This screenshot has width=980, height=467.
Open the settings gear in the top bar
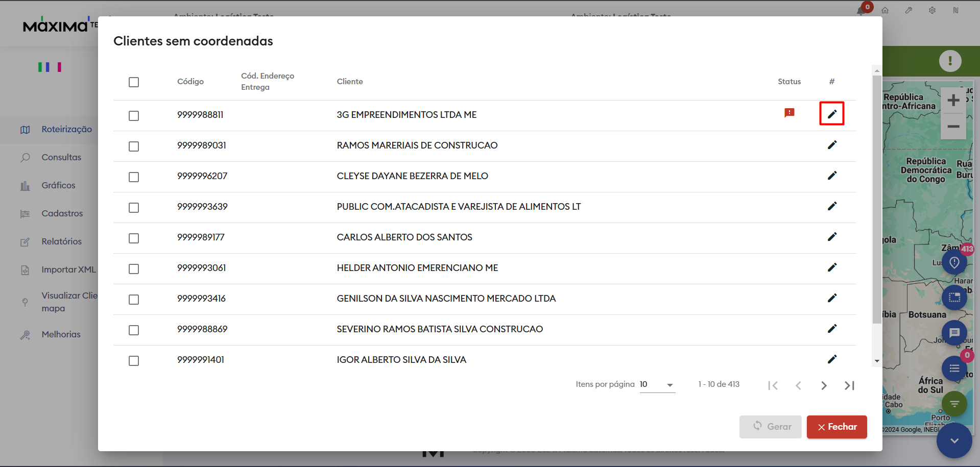(x=932, y=10)
